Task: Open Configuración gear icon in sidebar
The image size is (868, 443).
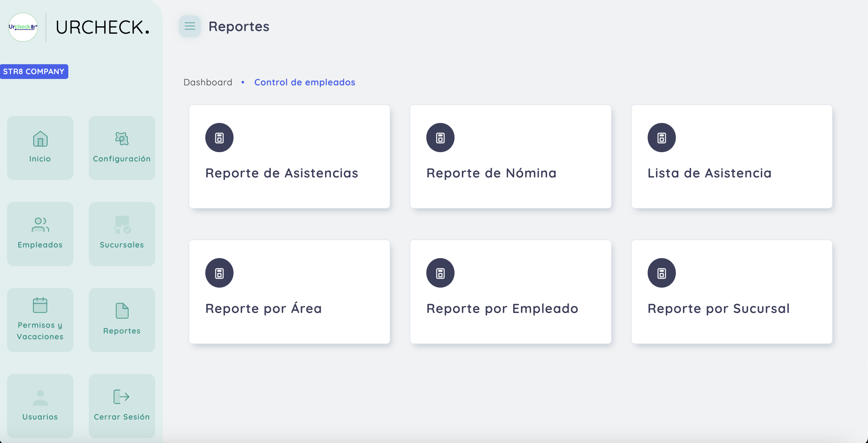Action: 122,139
